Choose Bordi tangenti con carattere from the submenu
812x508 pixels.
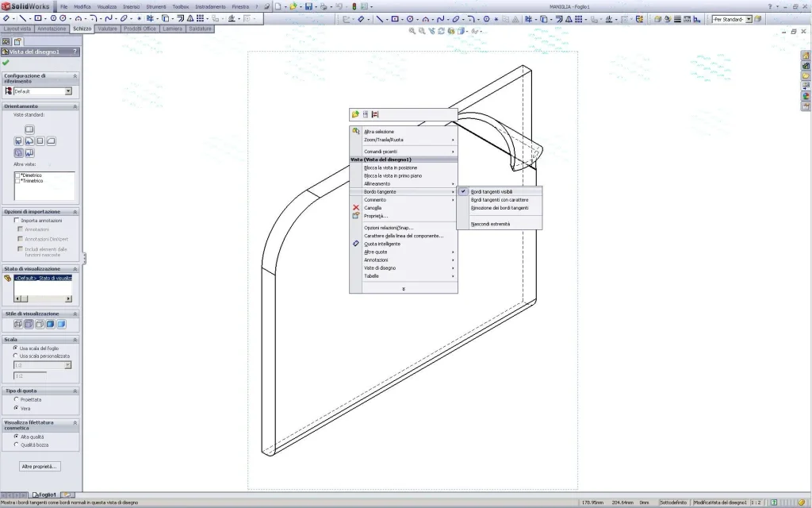tap(500, 200)
